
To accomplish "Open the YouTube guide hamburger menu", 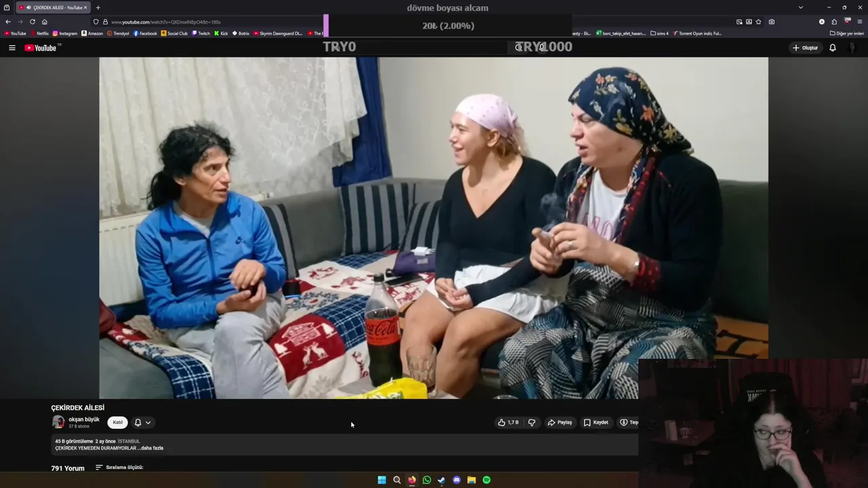I will 12,47.
